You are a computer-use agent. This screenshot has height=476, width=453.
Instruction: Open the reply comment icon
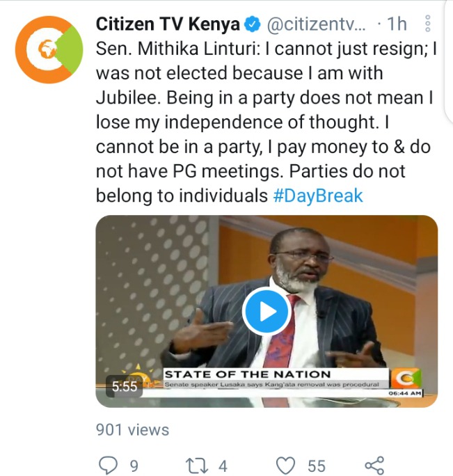coord(108,465)
